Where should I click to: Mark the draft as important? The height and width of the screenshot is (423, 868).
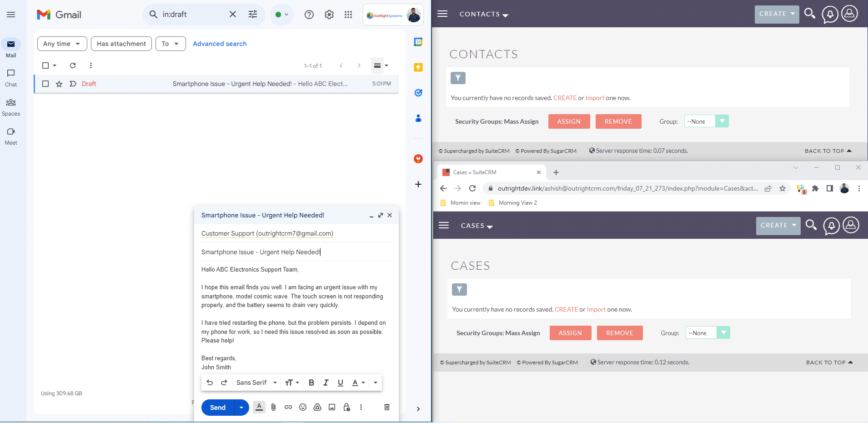[73, 84]
